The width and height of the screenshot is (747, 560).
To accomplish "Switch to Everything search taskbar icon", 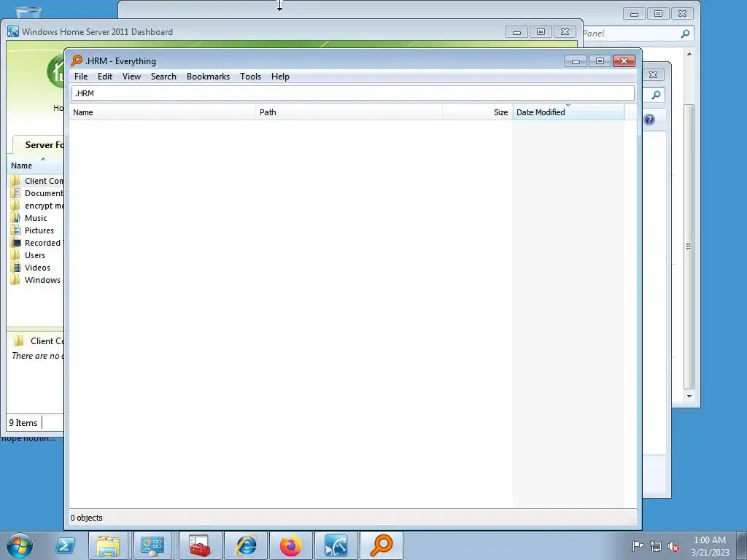I will 381,545.
